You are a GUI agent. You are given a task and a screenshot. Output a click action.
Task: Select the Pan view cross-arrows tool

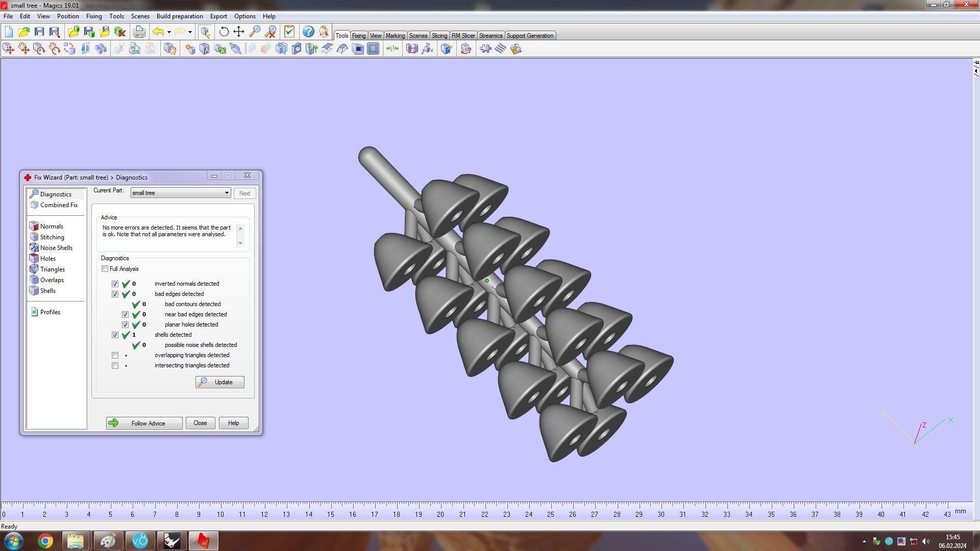tap(239, 32)
